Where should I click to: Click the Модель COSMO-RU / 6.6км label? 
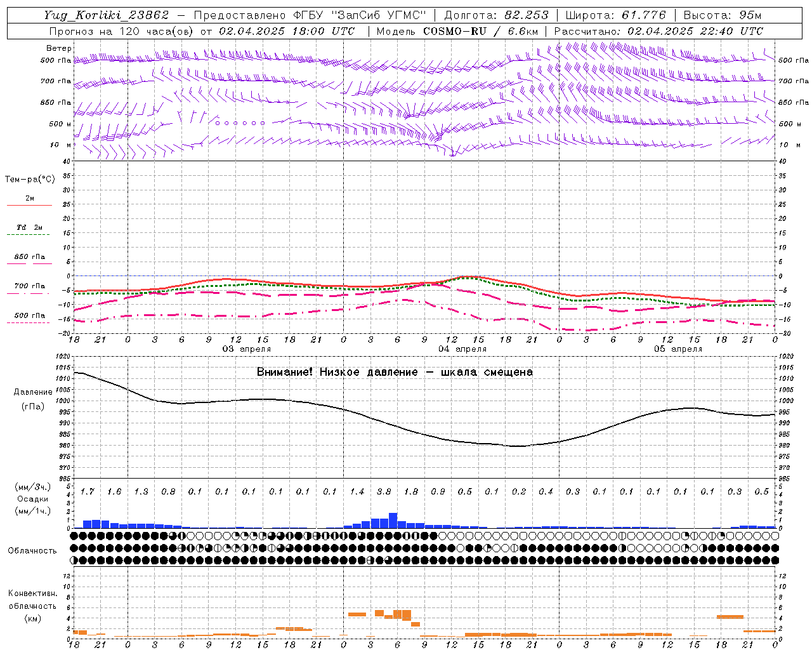[457, 30]
